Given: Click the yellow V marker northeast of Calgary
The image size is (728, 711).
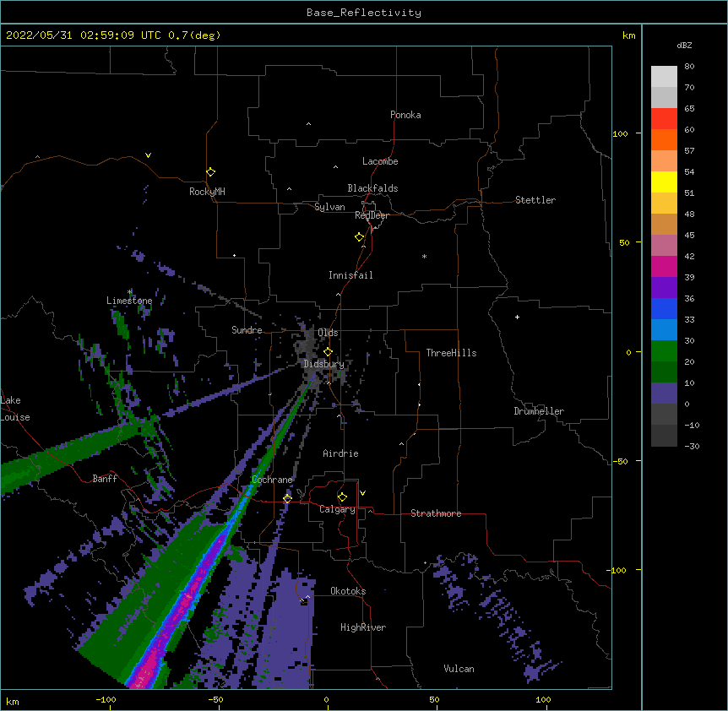Looking at the screenshot, I should pyautogui.click(x=362, y=493).
